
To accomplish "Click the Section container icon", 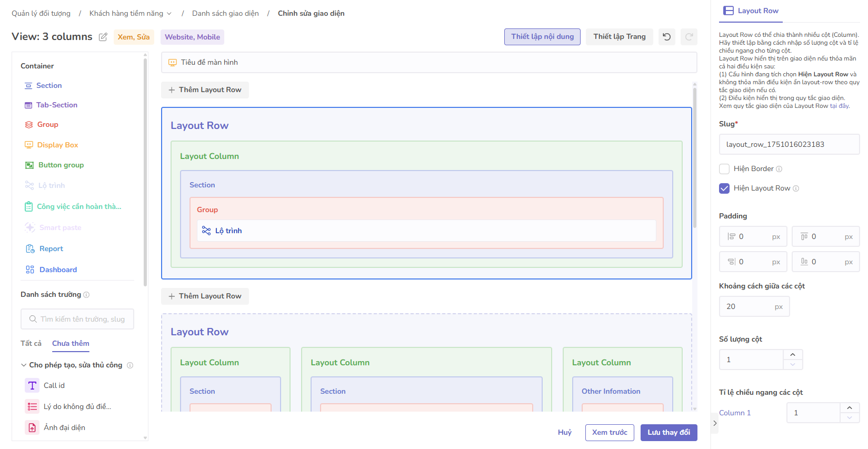I will (28, 86).
